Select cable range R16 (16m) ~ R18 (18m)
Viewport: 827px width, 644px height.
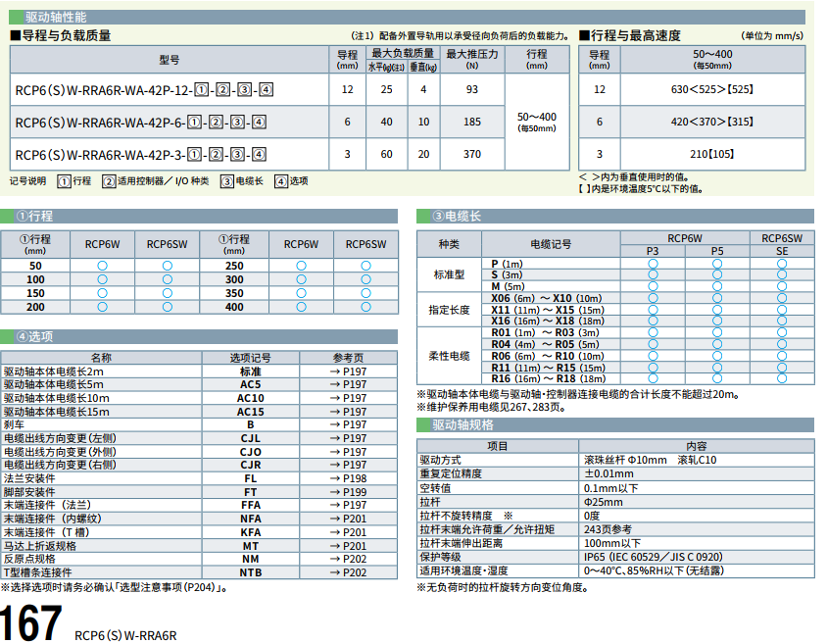click(549, 378)
